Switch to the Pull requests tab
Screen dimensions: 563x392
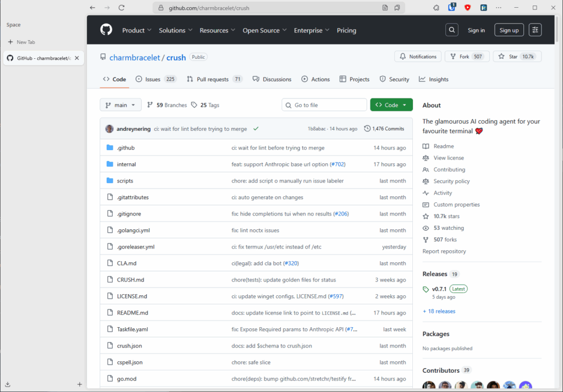(214, 79)
